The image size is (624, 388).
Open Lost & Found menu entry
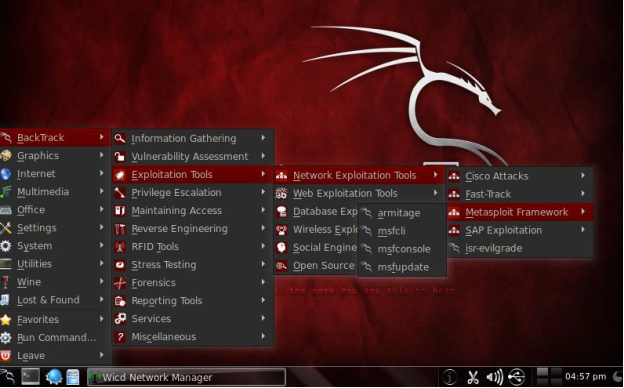click(x=54, y=300)
